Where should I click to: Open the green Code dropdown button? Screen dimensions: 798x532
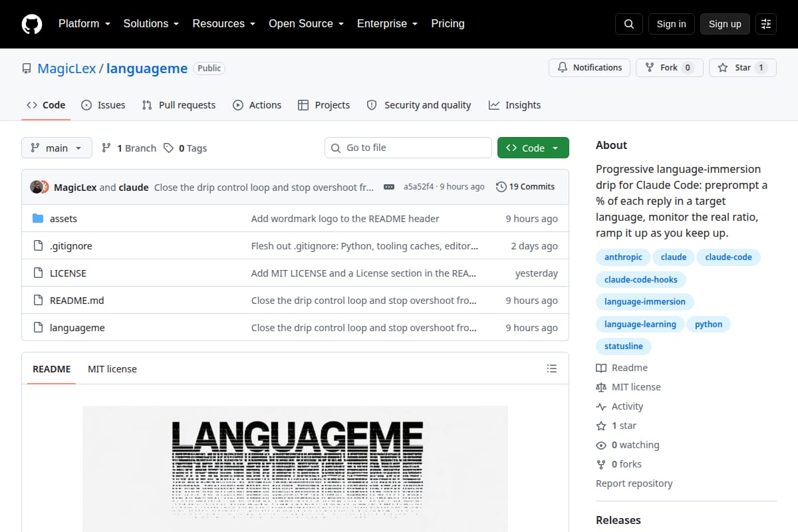[x=533, y=148]
